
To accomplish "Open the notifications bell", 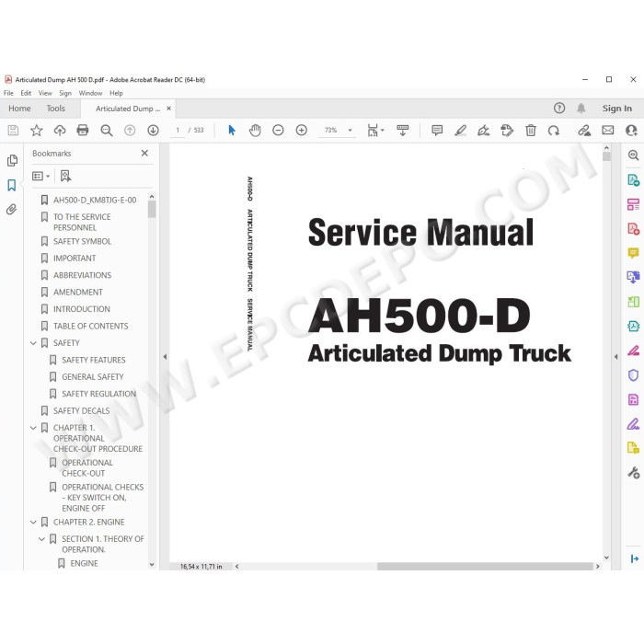I will click(x=581, y=108).
